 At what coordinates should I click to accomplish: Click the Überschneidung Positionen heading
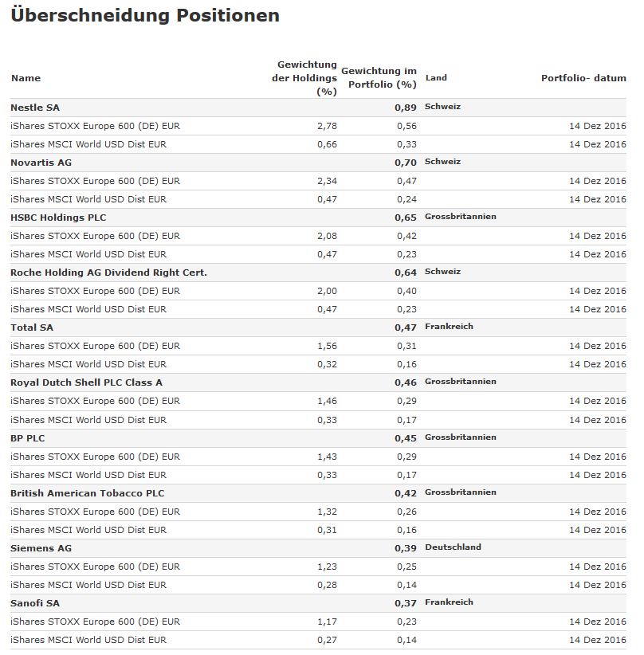click(x=145, y=15)
